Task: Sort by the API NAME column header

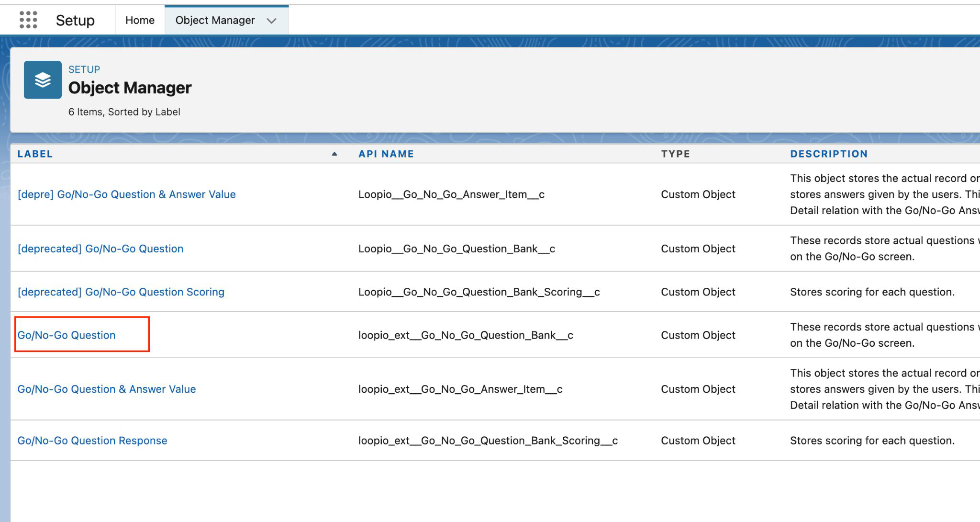Action: pos(386,154)
